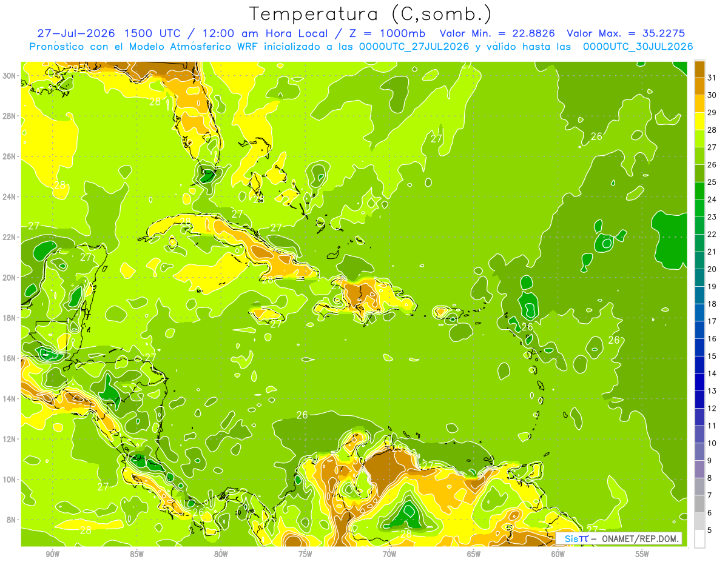728x562 pixels.
Task: Click the 20N latitude axis label
Action: tap(10, 278)
